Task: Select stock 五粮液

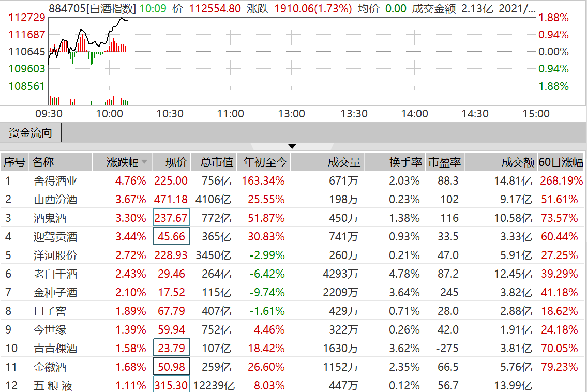Action: tap(53, 386)
